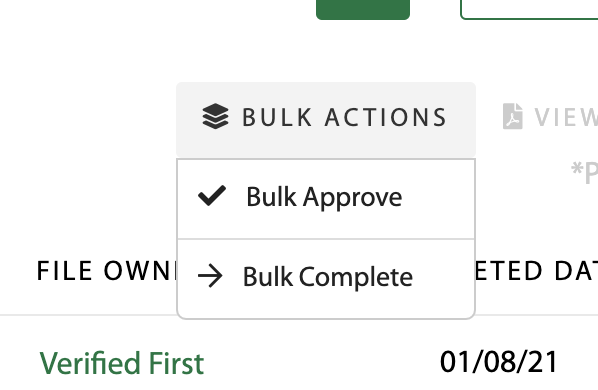Open the Verified First file owner link

[x=122, y=363]
